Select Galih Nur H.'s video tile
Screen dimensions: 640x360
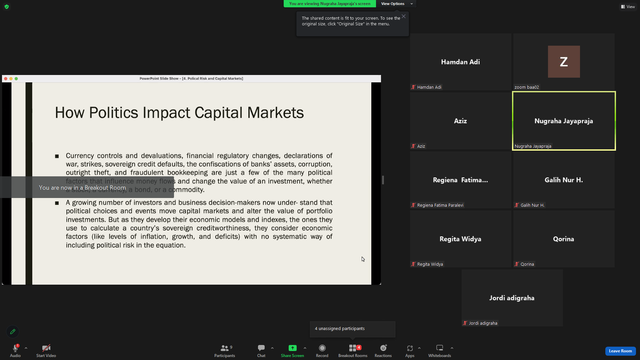click(564, 180)
